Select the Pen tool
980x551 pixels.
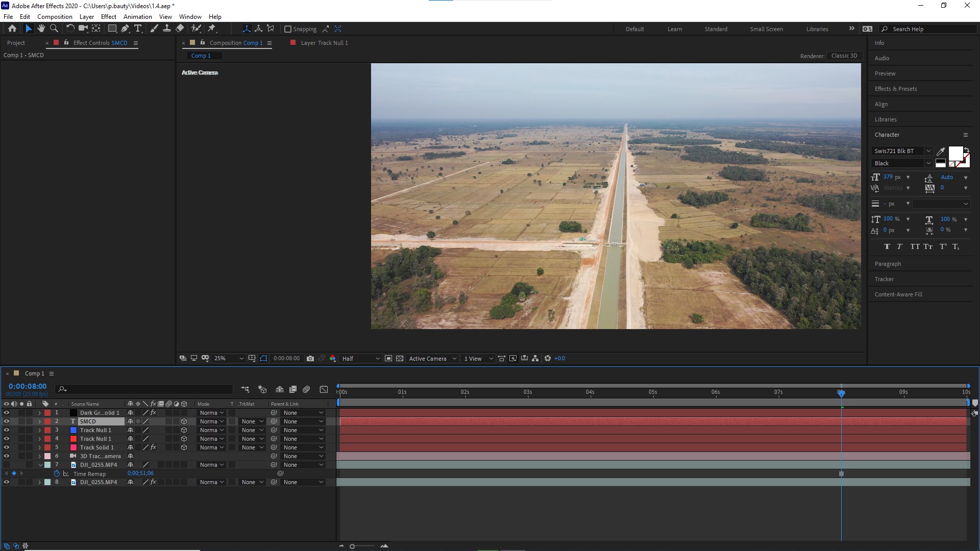click(x=125, y=29)
